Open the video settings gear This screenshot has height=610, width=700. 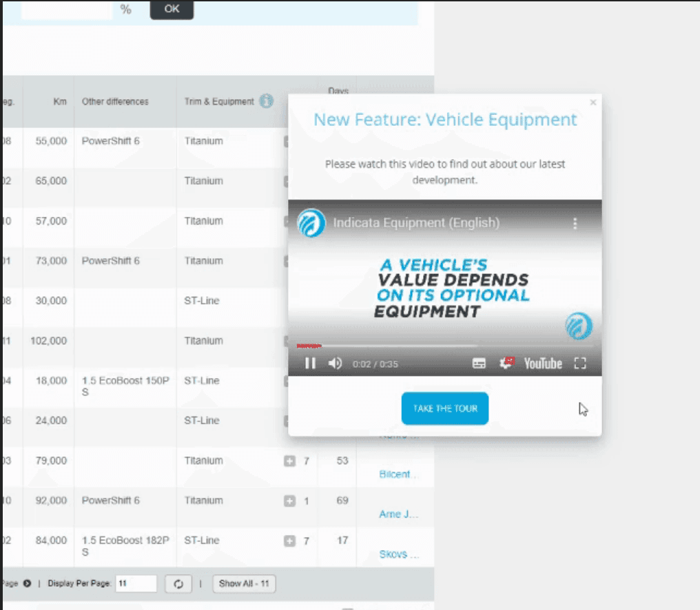(506, 363)
